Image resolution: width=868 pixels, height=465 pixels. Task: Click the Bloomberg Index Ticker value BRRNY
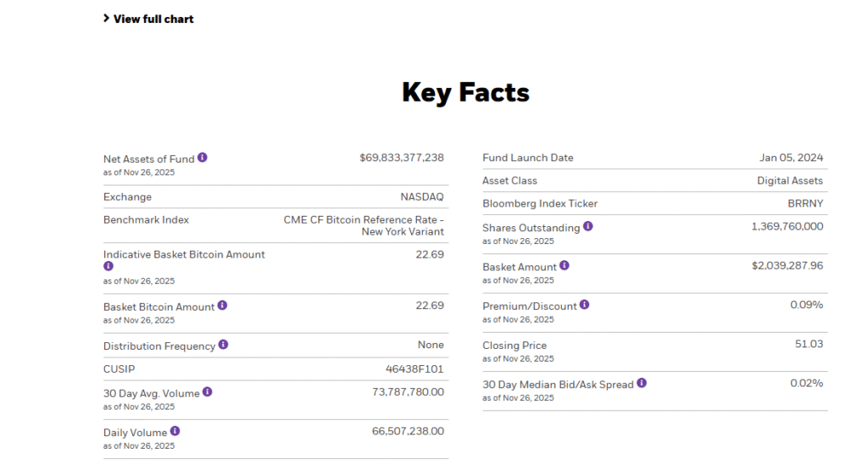[804, 203]
